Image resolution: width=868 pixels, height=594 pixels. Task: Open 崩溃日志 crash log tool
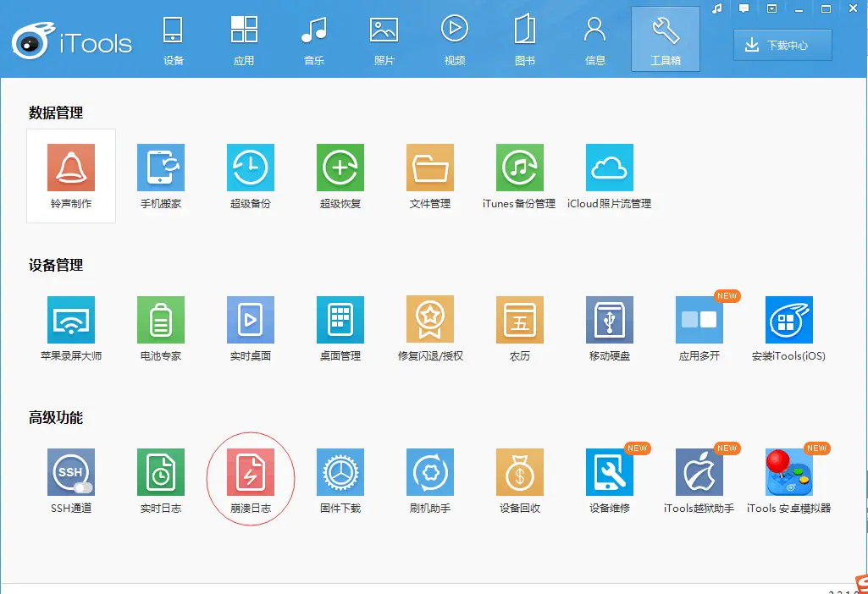point(250,481)
